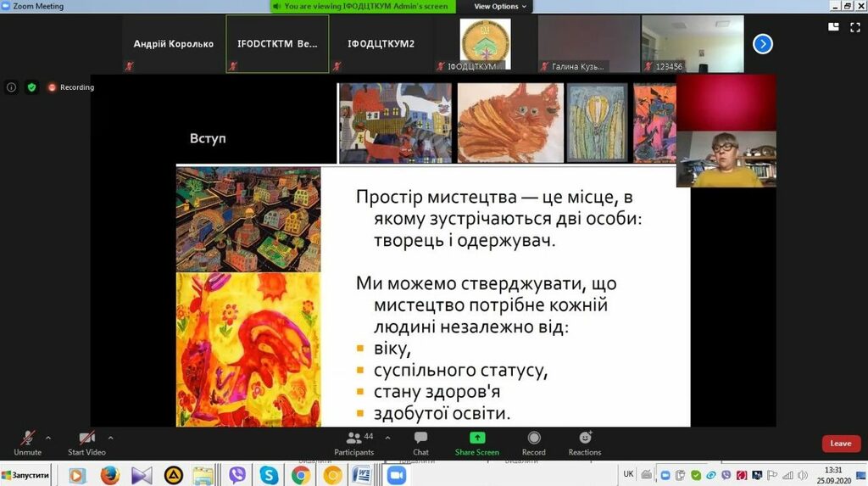Open the Reactions menu
This screenshot has width=868, height=486.
(585, 442)
